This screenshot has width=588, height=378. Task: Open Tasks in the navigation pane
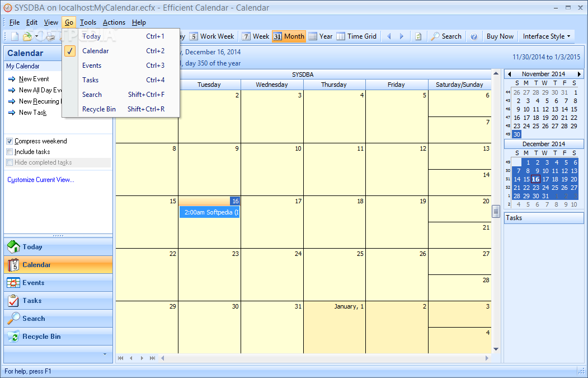pyautogui.click(x=58, y=301)
